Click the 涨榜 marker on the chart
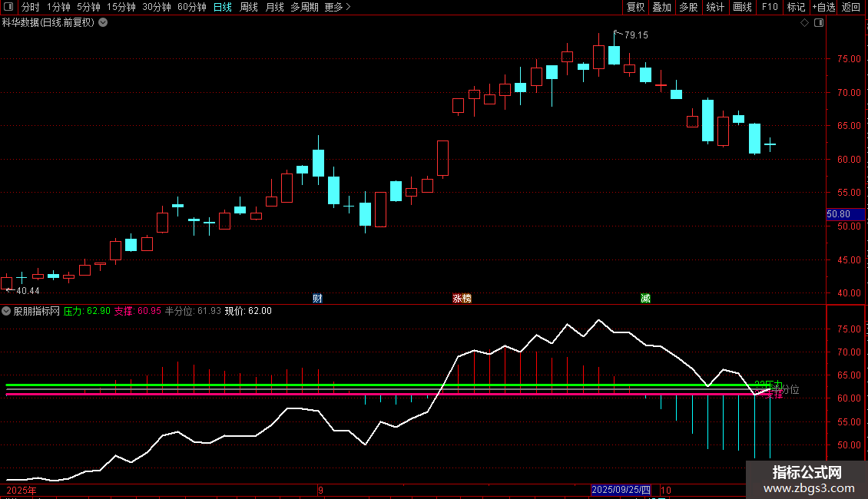This screenshot has width=868, height=499. pos(462,298)
